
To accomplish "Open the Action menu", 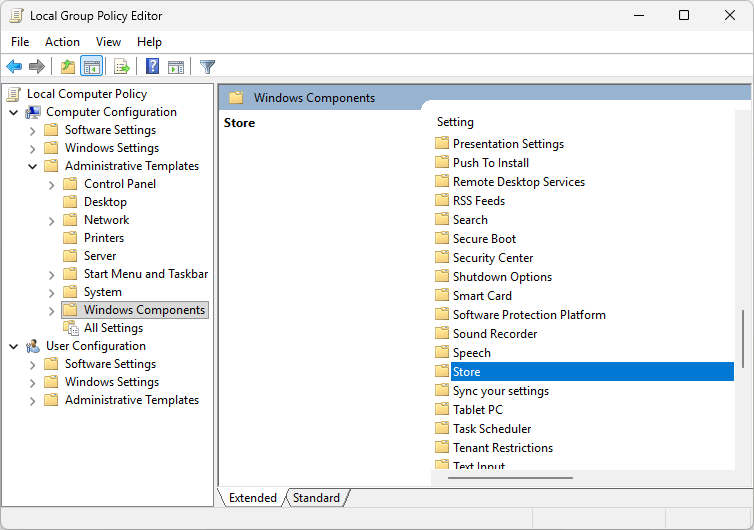I will [63, 42].
